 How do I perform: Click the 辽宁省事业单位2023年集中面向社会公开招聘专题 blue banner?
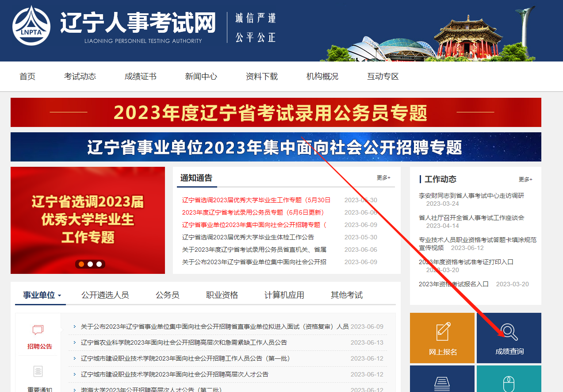(x=276, y=147)
